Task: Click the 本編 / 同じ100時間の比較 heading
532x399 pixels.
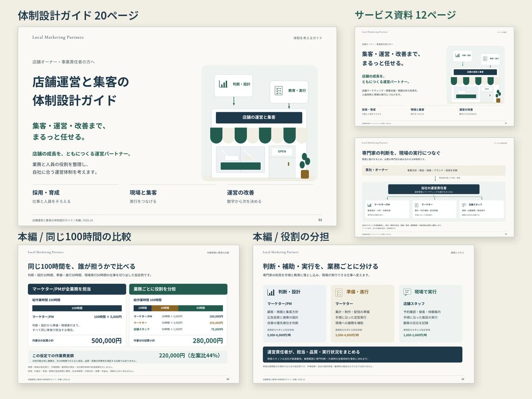Action: click(x=74, y=236)
